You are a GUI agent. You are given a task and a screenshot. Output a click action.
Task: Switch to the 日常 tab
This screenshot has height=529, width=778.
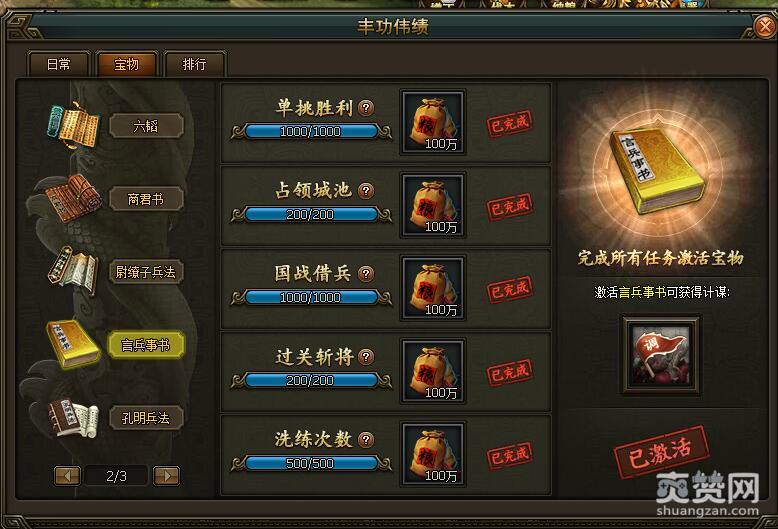point(59,64)
